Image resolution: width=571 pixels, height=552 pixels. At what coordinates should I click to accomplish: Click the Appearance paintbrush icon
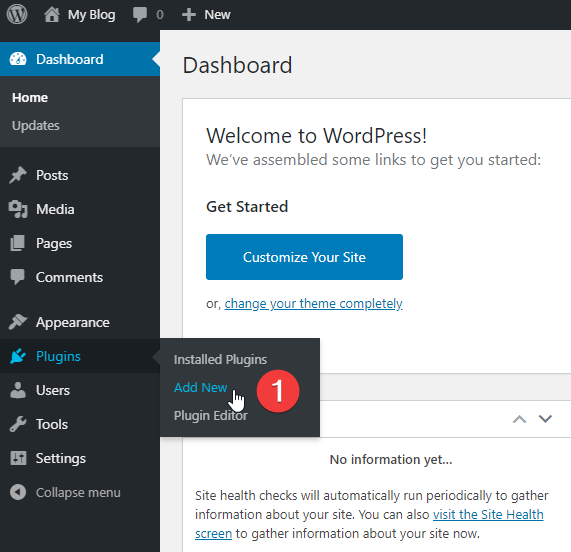[18, 322]
